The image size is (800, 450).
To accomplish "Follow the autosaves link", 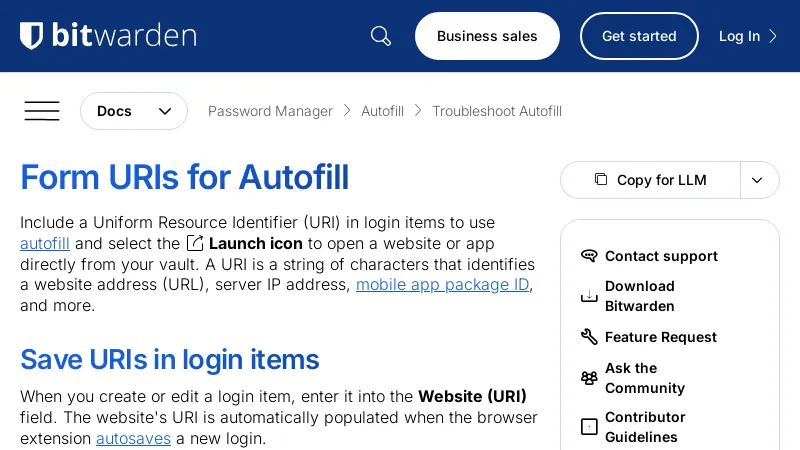I will (x=133, y=438).
